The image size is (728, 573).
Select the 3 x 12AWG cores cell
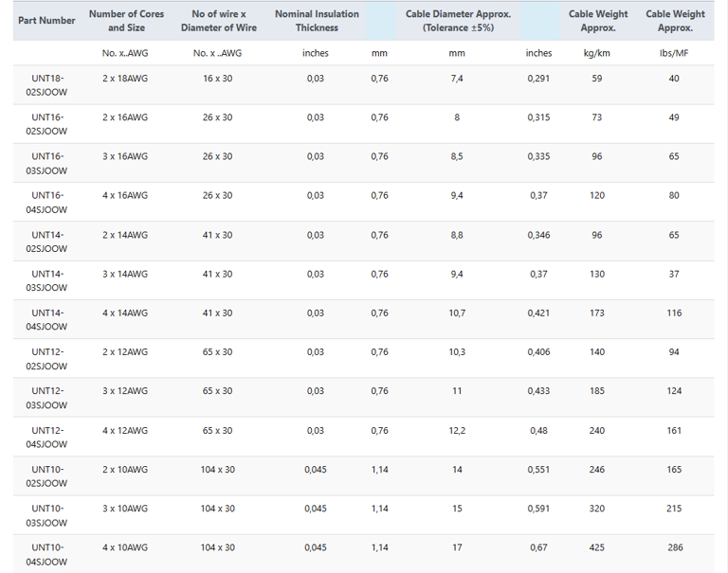(125, 391)
